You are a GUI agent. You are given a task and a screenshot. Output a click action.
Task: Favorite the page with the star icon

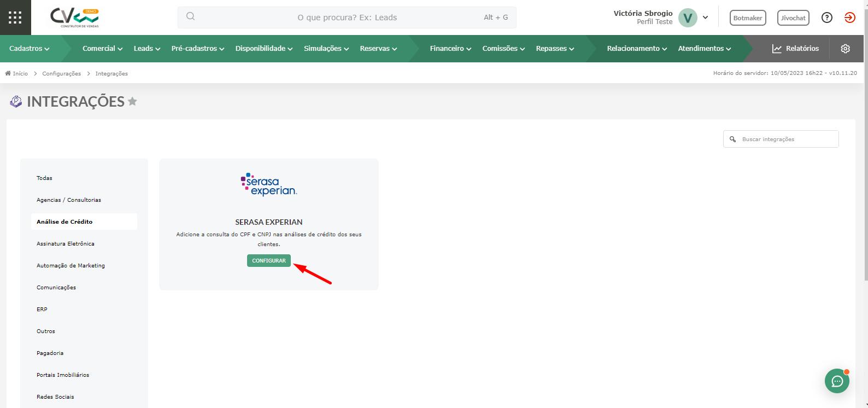pyautogui.click(x=132, y=101)
